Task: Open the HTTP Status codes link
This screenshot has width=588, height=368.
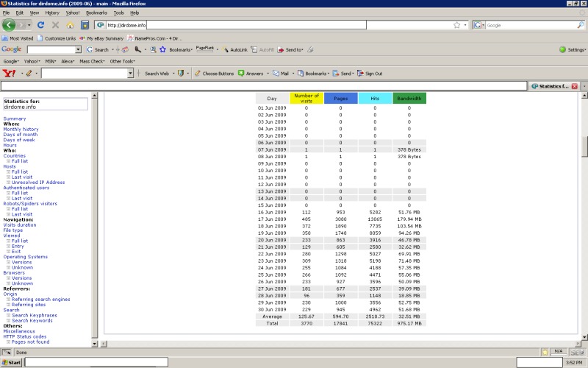Action: coord(25,336)
